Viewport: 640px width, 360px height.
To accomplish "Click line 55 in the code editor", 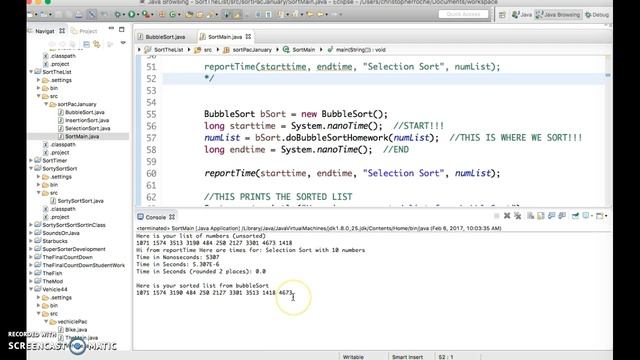I will pyautogui.click(x=296, y=114).
